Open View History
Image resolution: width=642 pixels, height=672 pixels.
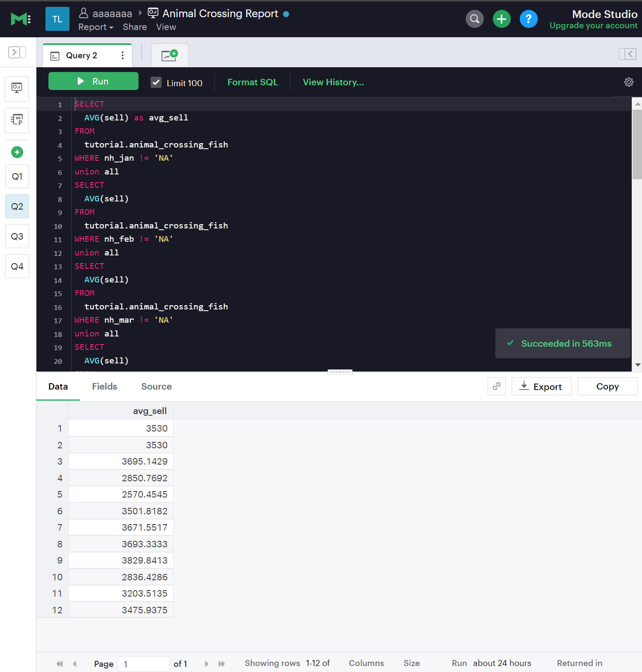pos(333,82)
